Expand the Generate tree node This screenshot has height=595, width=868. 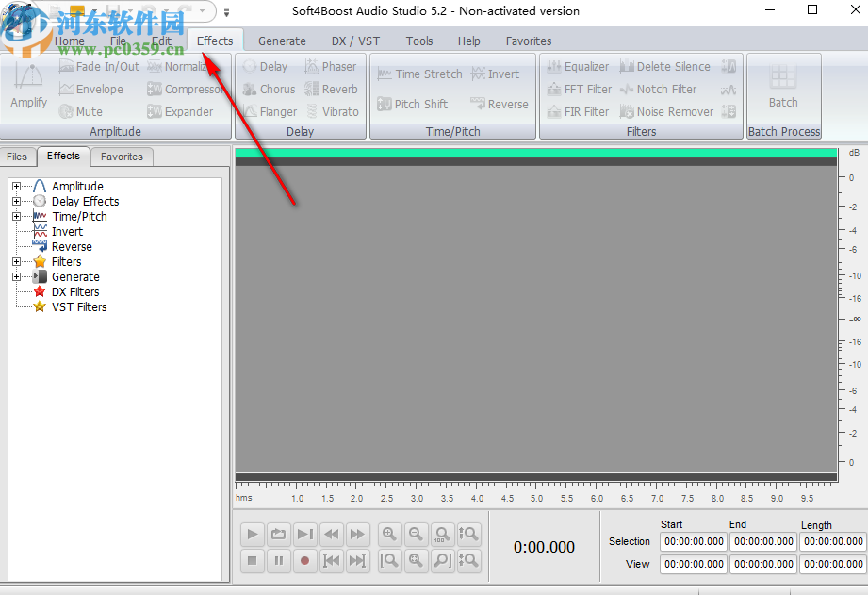(x=17, y=276)
